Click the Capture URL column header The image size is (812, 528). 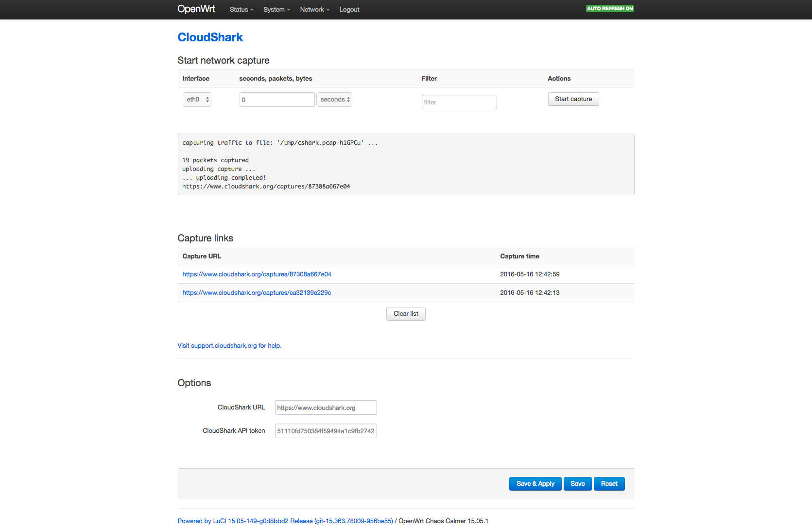click(202, 256)
